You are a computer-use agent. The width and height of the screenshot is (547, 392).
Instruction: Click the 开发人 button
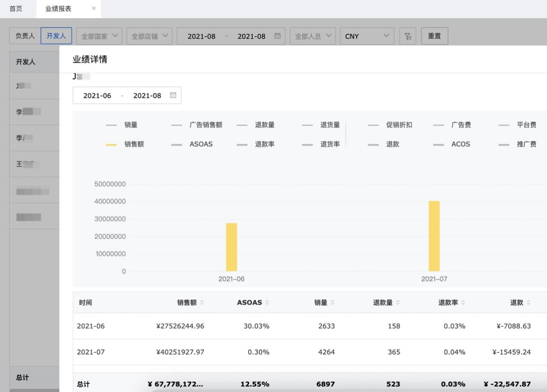point(56,36)
